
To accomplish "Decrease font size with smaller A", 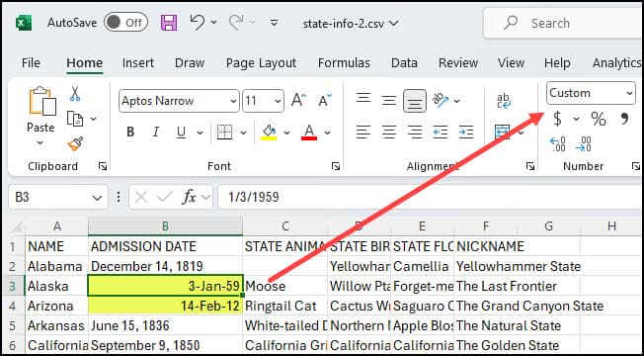I will tap(325, 100).
